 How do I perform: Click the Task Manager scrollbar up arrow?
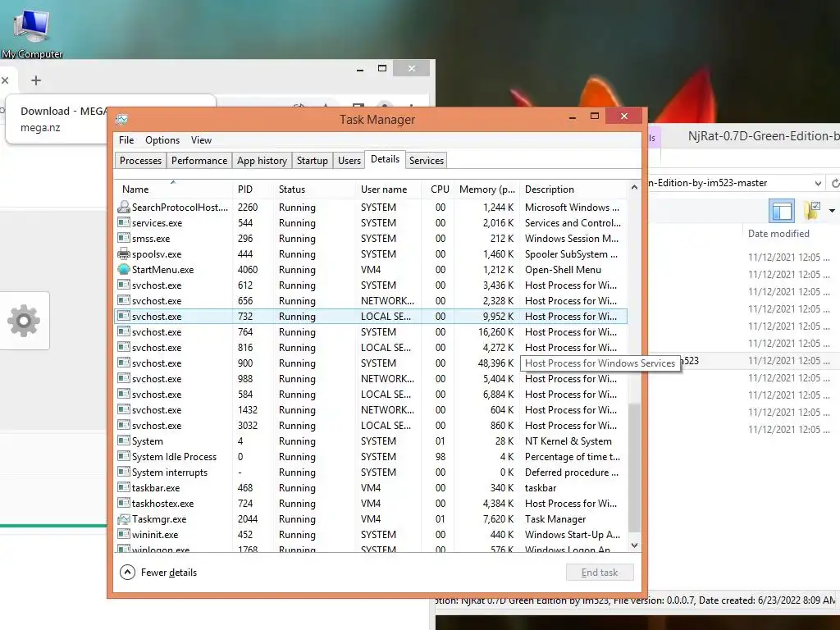(634, 188)
